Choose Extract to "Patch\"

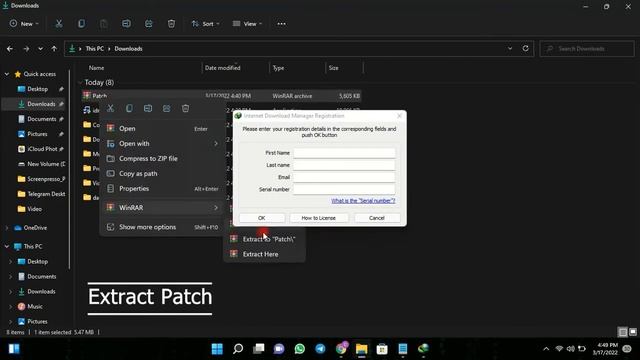(x=264, y=239)
